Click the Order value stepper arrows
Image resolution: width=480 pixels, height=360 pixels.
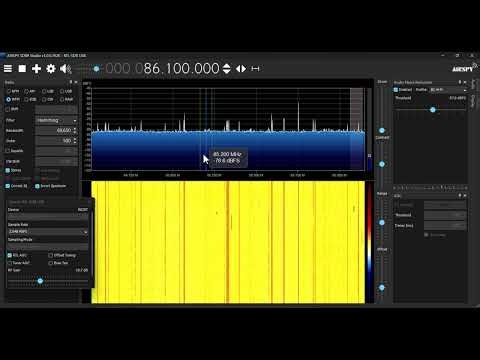click(75, 141)
